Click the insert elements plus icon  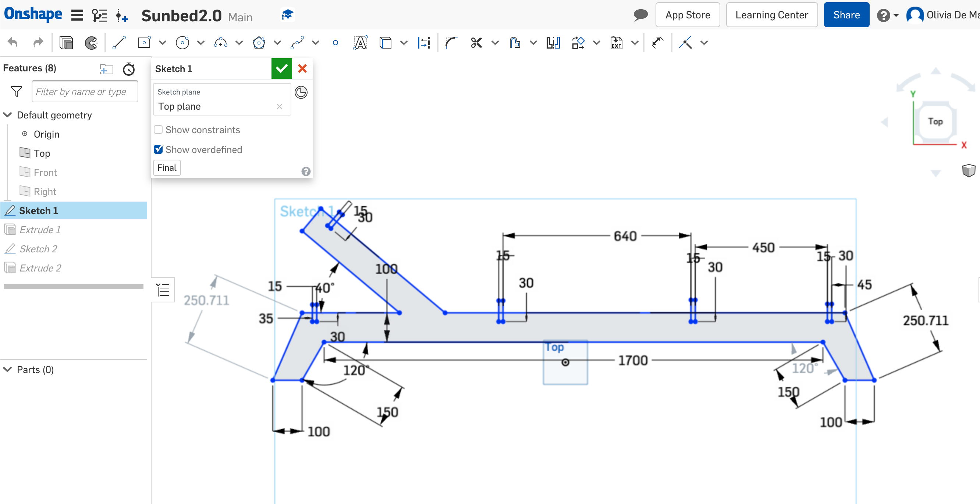tap(122, 15)
